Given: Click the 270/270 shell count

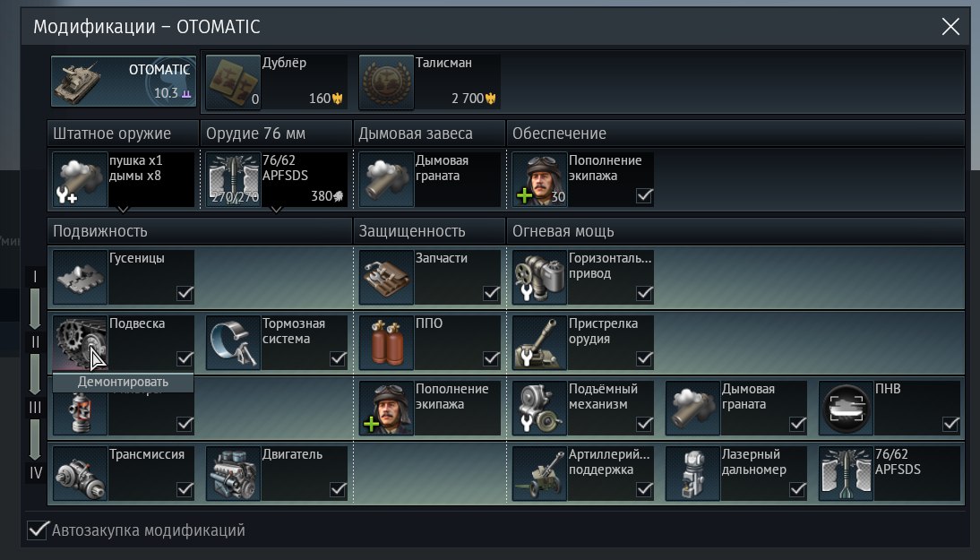Looking at the screenshot, I should (x=234, y=197).
